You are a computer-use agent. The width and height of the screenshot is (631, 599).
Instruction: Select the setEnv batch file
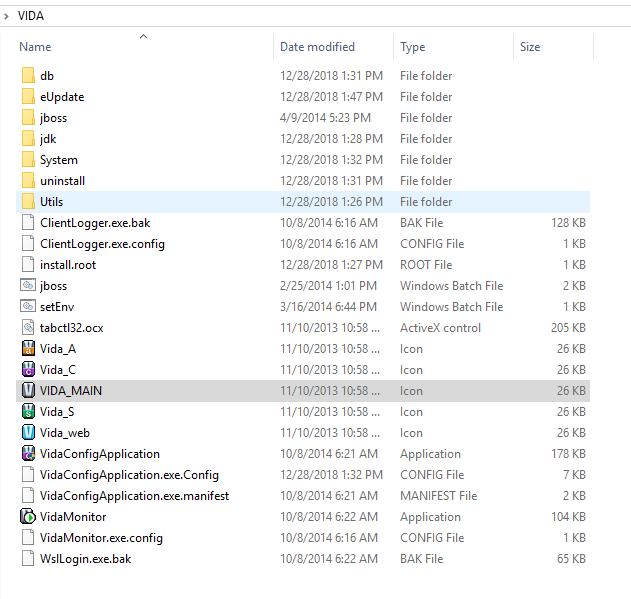click(58, 307)
